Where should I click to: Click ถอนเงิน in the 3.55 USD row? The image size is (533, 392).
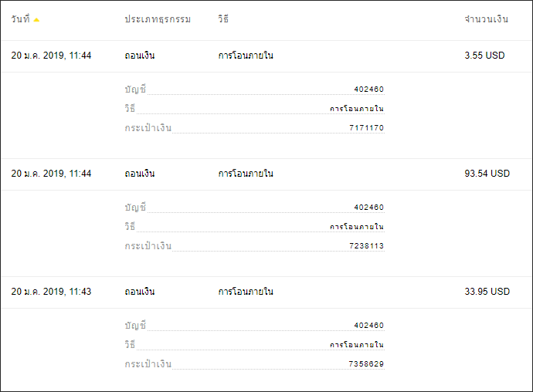139,56
